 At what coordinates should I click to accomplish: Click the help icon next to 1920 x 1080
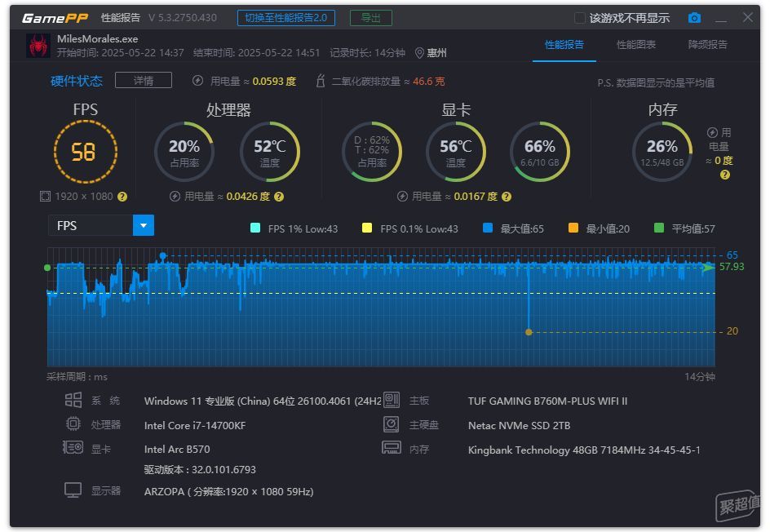(122, 197)
